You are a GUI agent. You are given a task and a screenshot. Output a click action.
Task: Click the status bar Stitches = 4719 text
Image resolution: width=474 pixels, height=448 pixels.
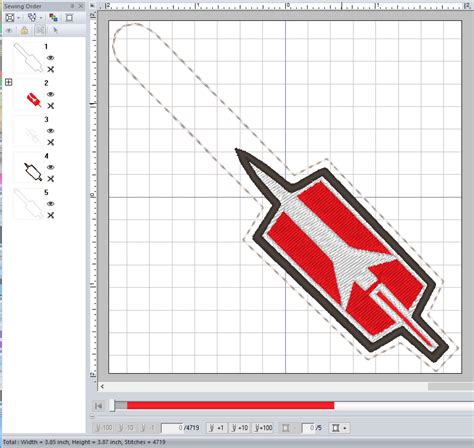point(145,442)
